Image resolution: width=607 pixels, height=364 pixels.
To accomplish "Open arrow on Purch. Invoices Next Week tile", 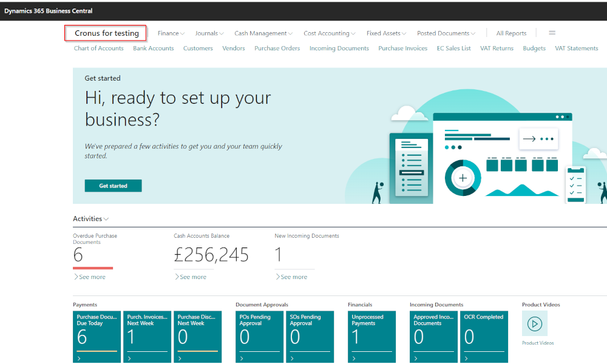I will coord(129,359).
